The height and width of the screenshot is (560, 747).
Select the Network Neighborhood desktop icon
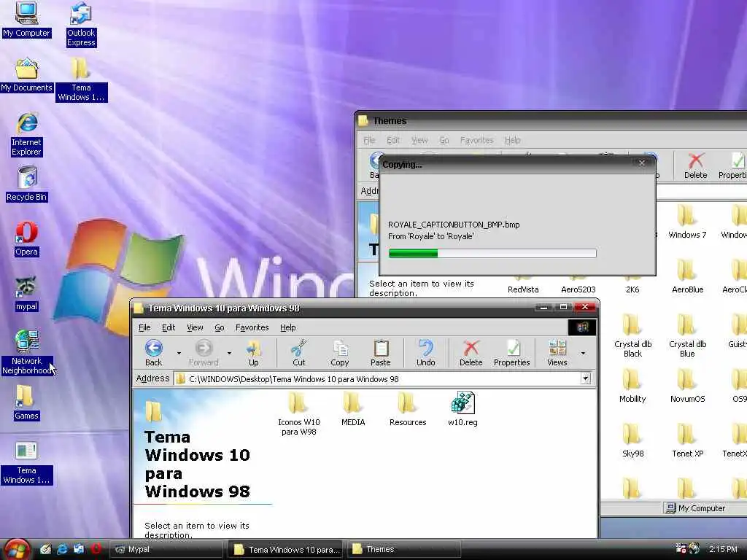[x=27, y=352]
